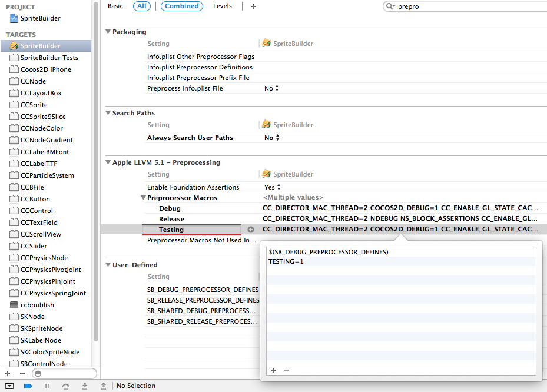The height and width of the screenshot is (392, 547).
Task: Select Preprocessor Macros Not Used In setting
Action: 201,240
